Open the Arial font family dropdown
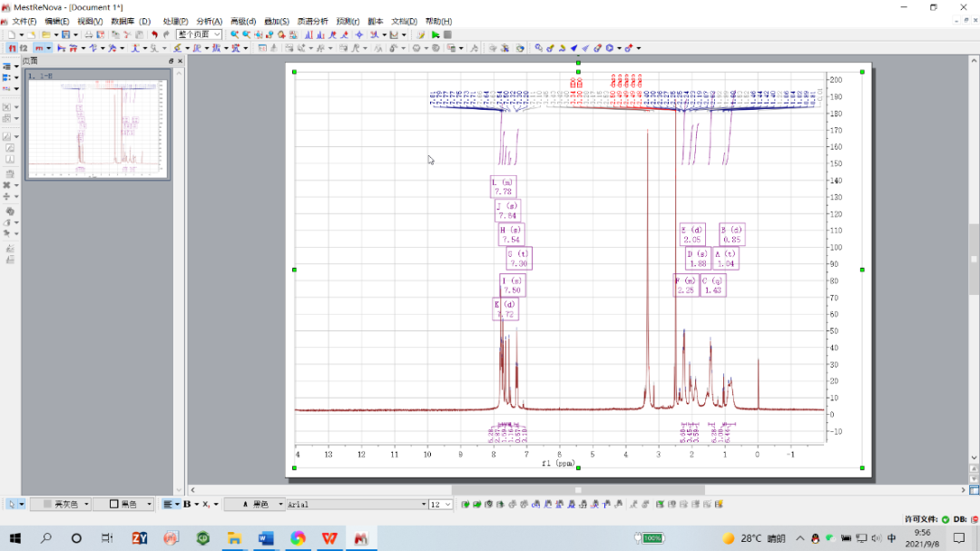Image resolution: width=980 pixels, height=551 pixels. 423,505
